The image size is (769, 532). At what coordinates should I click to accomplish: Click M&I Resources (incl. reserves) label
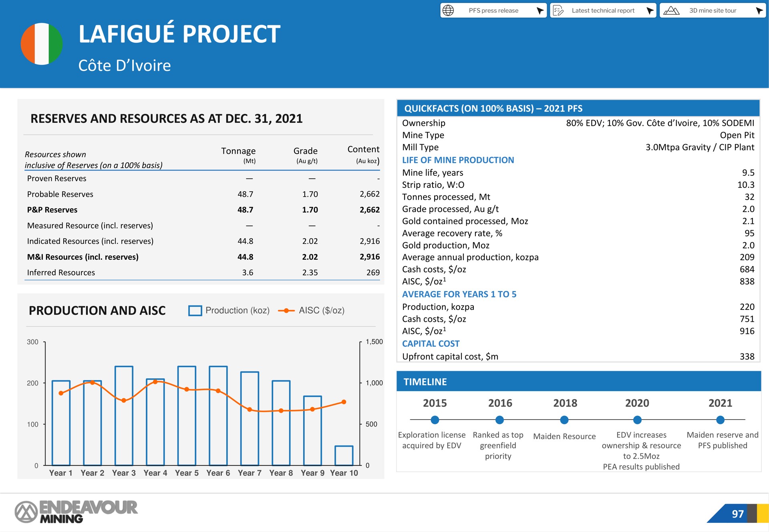coord(83,257)
